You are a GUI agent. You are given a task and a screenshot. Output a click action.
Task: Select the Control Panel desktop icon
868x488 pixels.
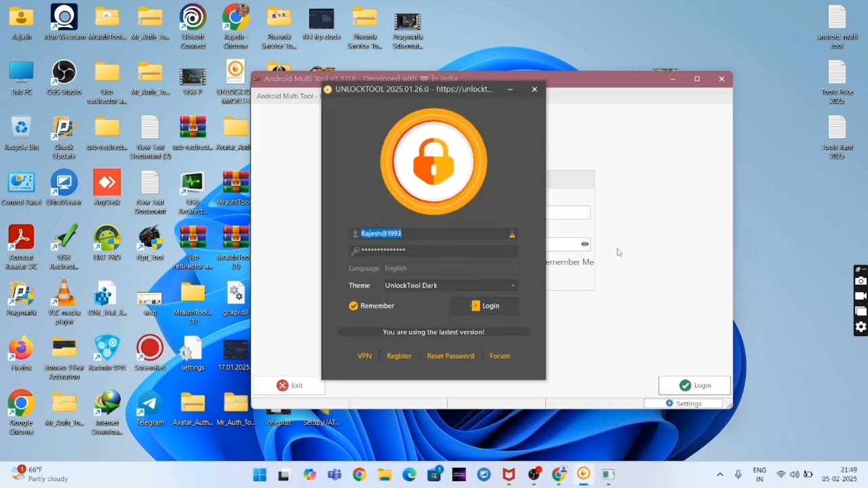[21, 188]
